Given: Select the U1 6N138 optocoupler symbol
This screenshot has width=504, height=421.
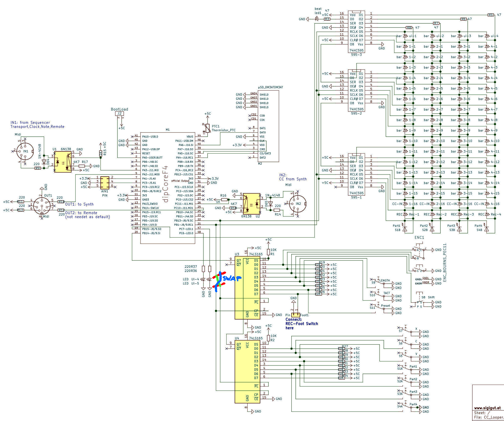Looking at the screenshot, I should click(63, 162).
